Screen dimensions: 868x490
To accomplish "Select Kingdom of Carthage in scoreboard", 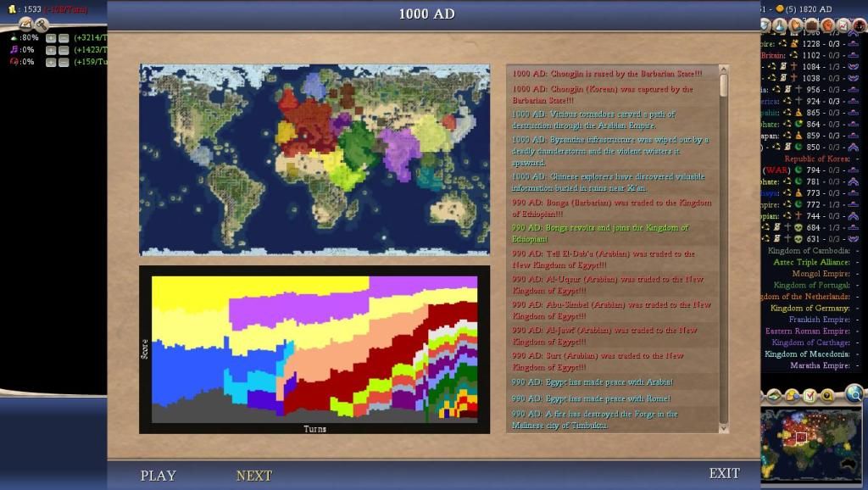I will click(x=811, y=342).
